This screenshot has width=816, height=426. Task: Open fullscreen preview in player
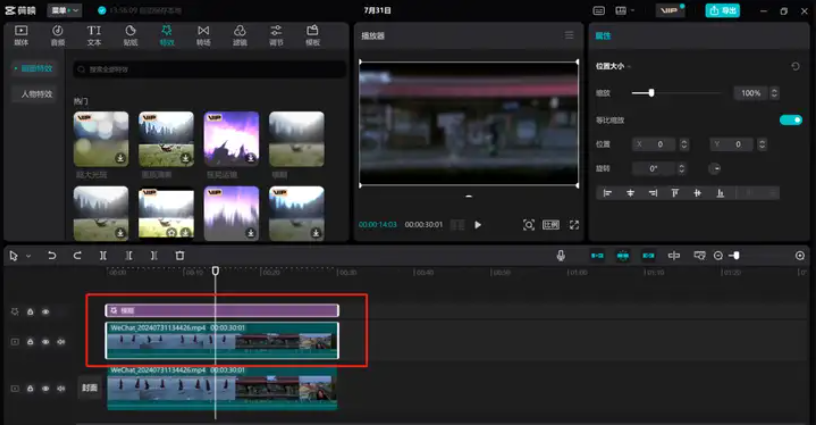(x=574, y=225)
